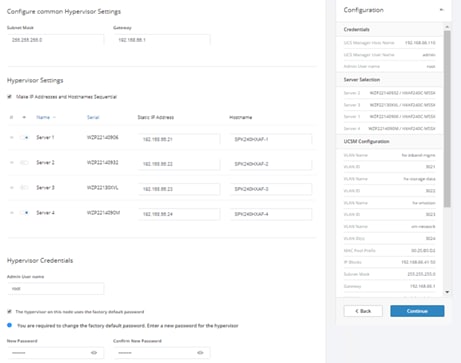Click the Configuration panel scrollbar thumb
The height and width of the screenshot is (363, 461).
click(x=447, y=119)
